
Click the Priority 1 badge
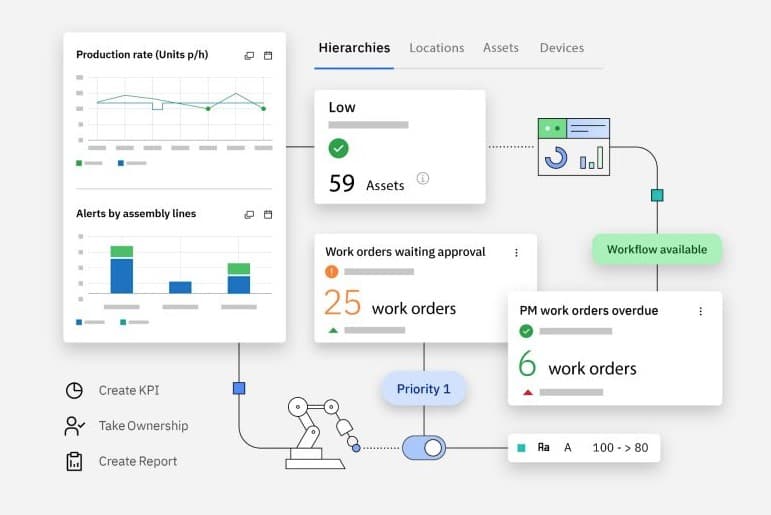click(x=423, y=389)
